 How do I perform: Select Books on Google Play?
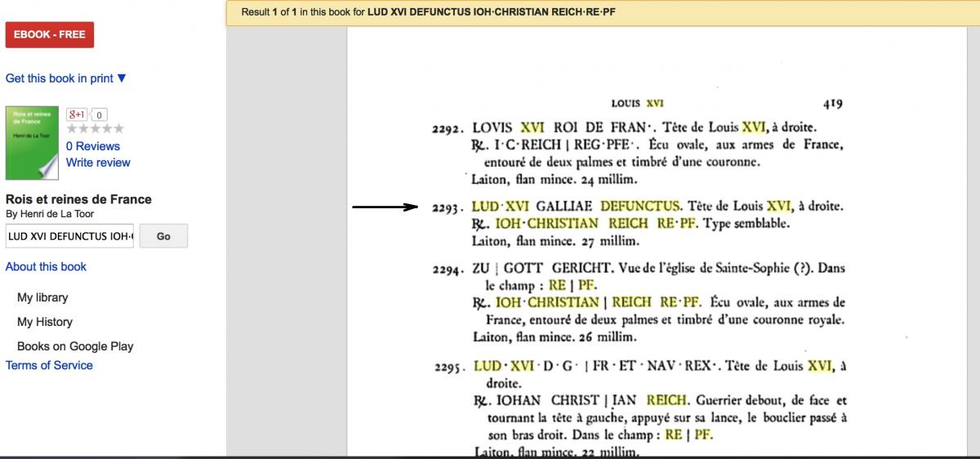point(75,346)
